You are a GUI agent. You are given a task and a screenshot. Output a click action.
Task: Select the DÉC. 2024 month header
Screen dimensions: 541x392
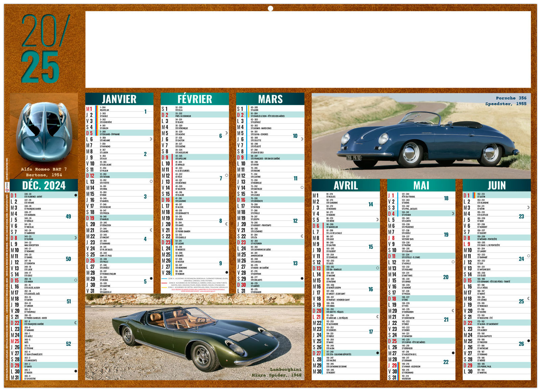coord(44,186)
